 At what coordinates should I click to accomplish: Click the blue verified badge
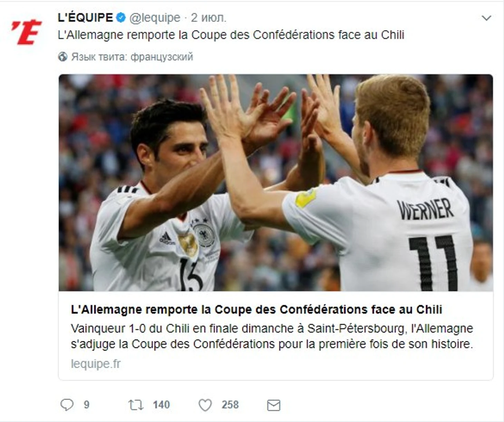click(121, 18)
